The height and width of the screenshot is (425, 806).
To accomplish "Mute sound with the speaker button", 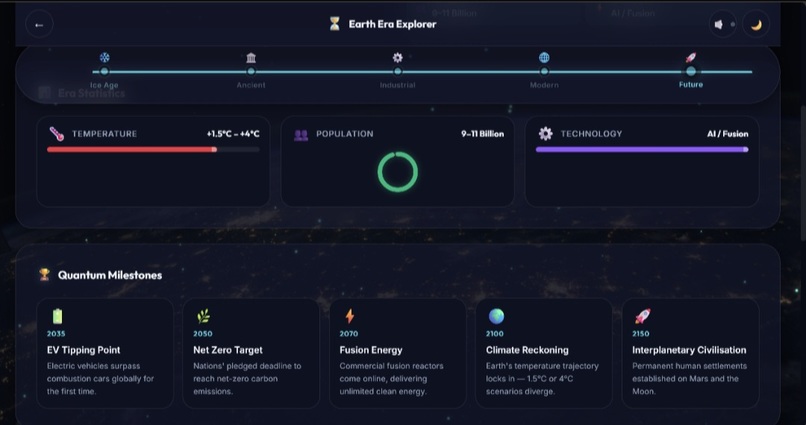I will [722, 24].
